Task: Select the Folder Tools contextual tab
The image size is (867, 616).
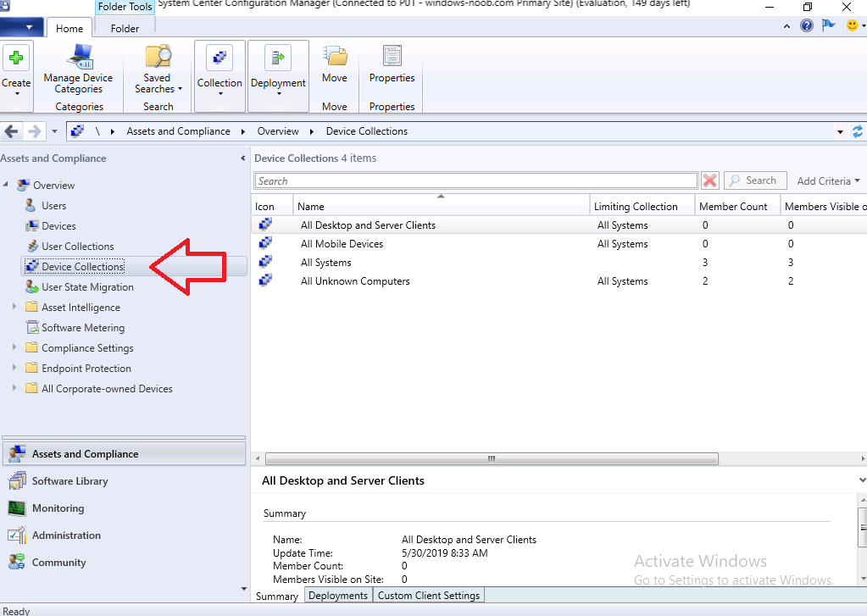Action: click(125, 7)
